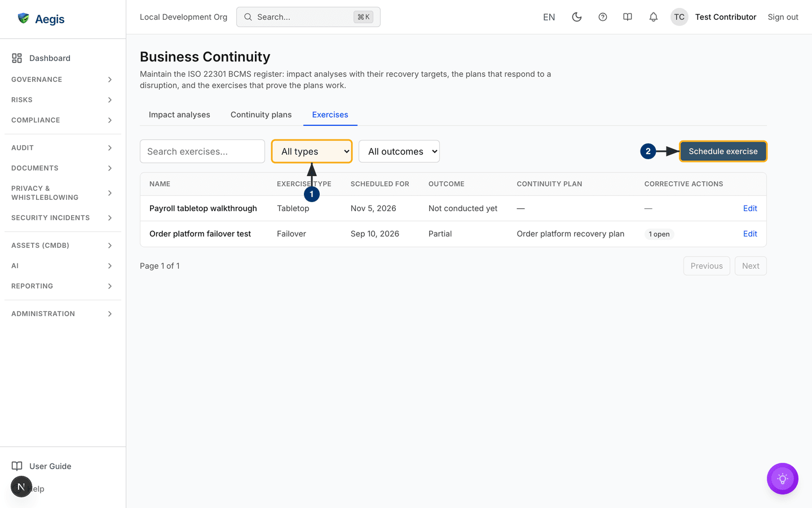Click the header search magnifier icon
This screenshot has width=812, height=508.
248,17
